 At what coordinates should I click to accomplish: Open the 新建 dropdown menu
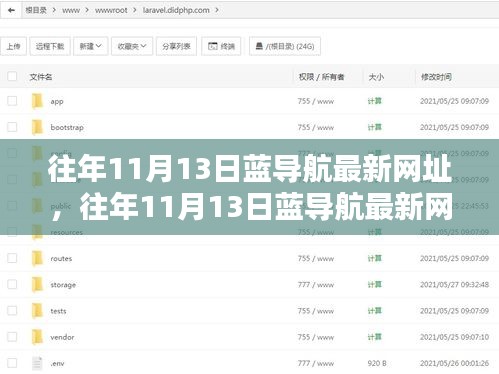[x=91, y=46]
